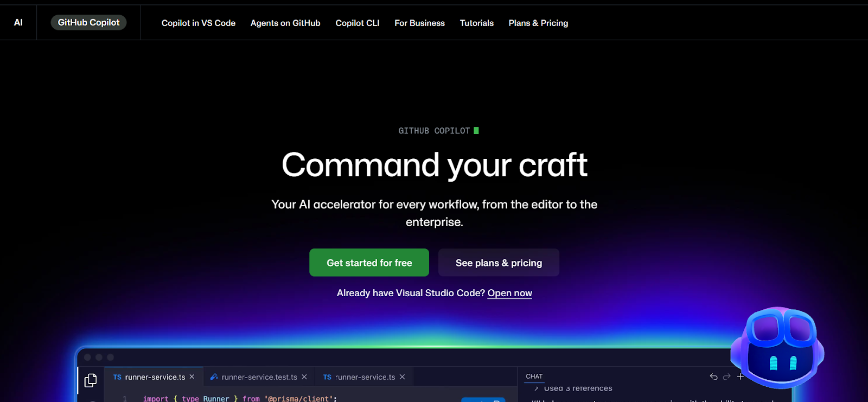Click the import line of code on line 1
This screenshot has height=402, width=868.
tap(240, 398)
